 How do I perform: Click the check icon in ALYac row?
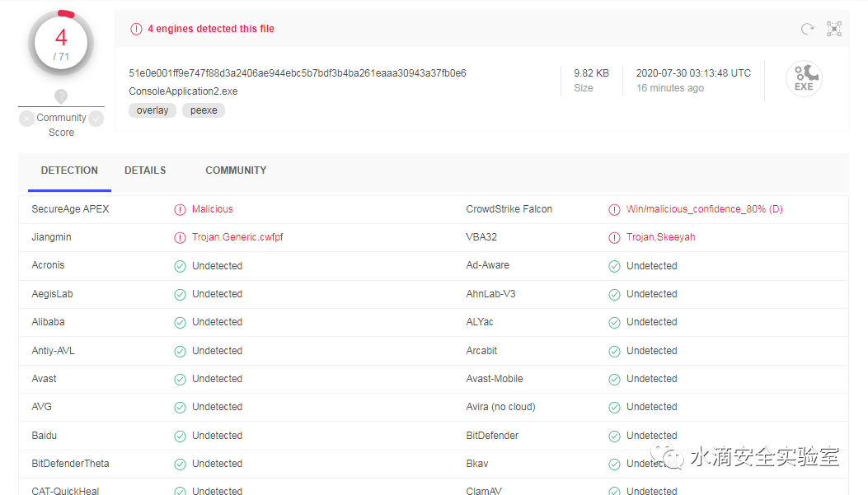click(x=614, y=322)
